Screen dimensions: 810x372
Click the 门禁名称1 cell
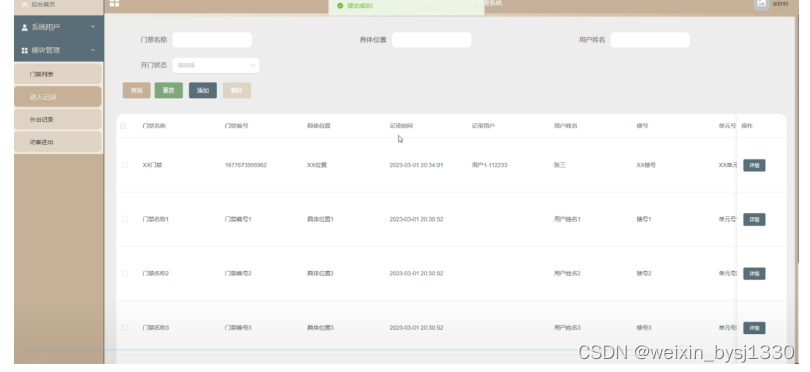tap(155, 219)
